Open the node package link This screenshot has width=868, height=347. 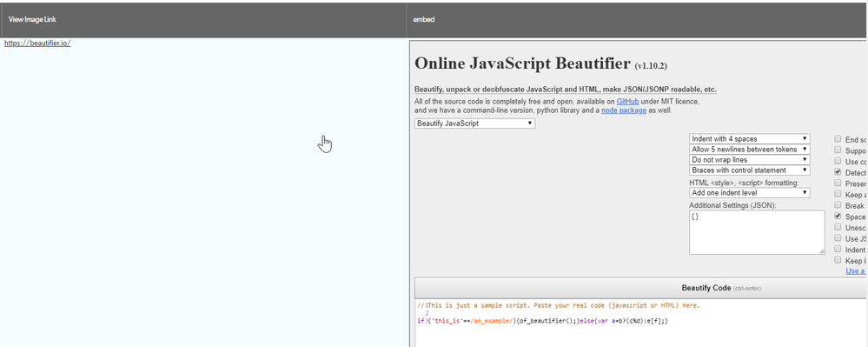point(624,110)
